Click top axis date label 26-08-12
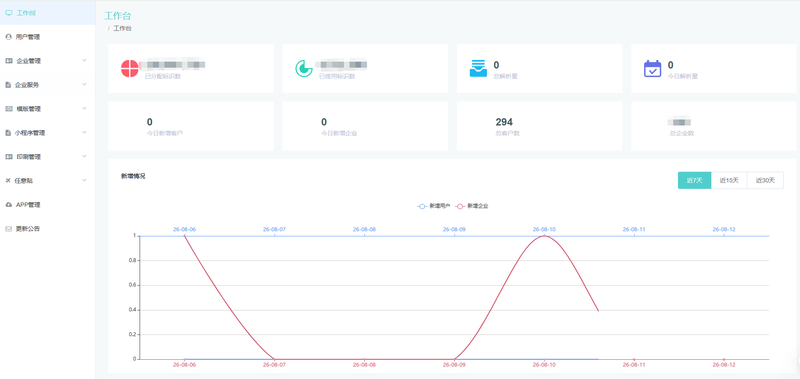The image size is (800, 379). pyautogui.click(x=724, y=230)
